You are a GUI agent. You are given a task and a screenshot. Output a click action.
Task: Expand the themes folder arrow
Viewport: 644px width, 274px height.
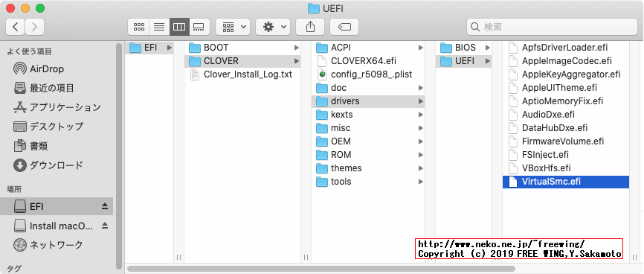(x=421, y=168)
